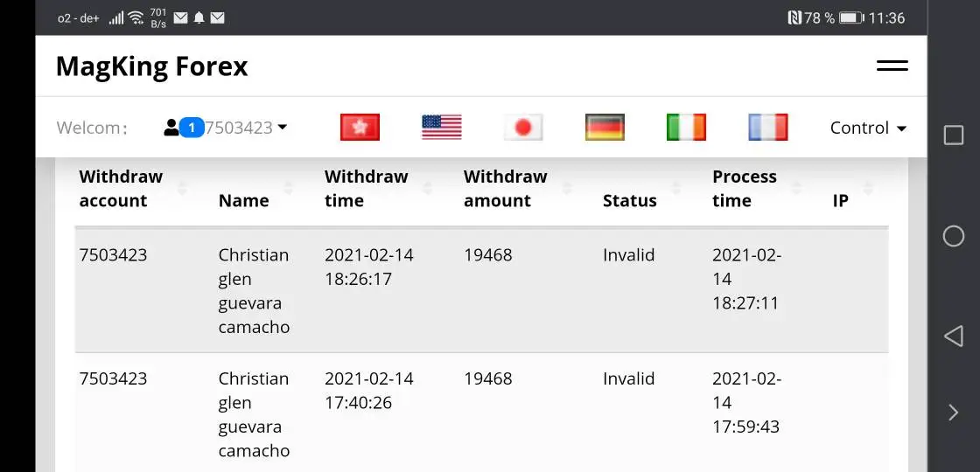Open Android recent apps square button

tap(953, 135)
